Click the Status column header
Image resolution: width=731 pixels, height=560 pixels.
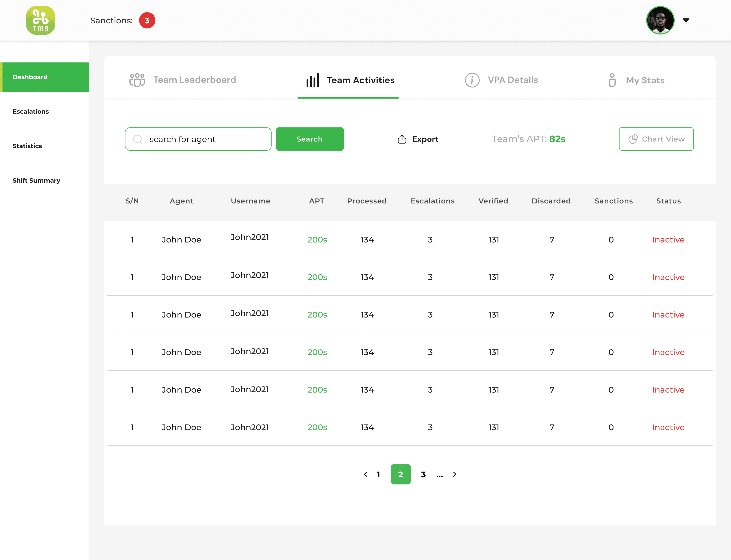click(x=668, y=201)
